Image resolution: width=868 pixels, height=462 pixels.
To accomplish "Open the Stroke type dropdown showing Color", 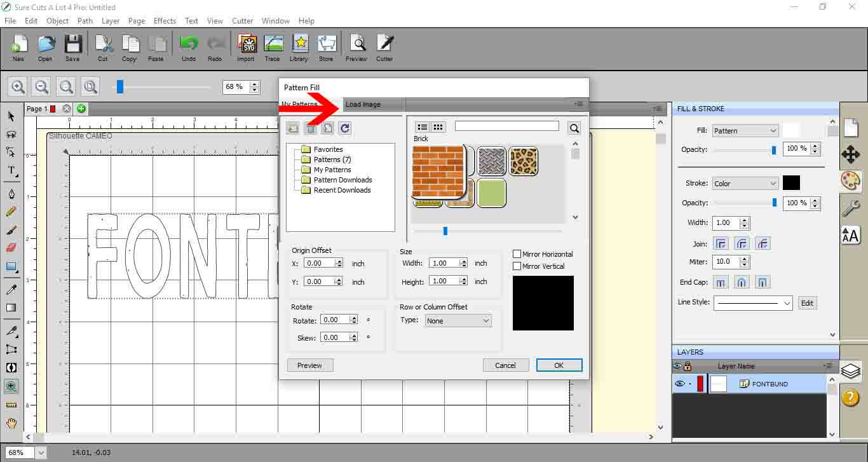I will [x=745, y=184].
